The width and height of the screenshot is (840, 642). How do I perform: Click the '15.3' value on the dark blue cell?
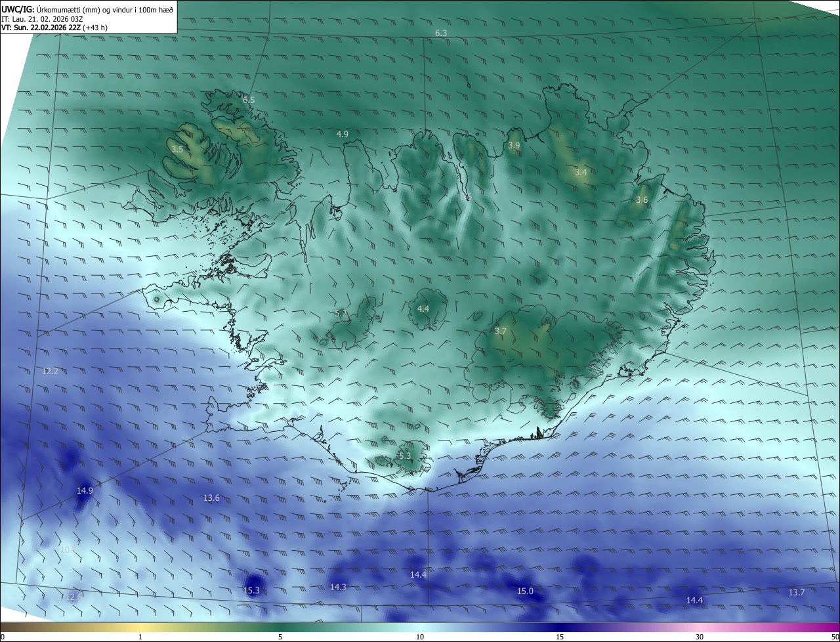(x=252, y=591)
